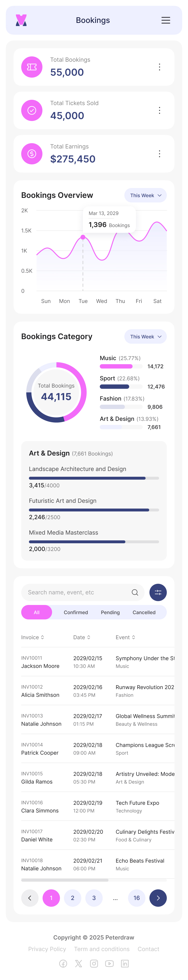Screen dimensions: 188x980
Task: Open the Privacy Policy link
Action: [x=47, y=949]
